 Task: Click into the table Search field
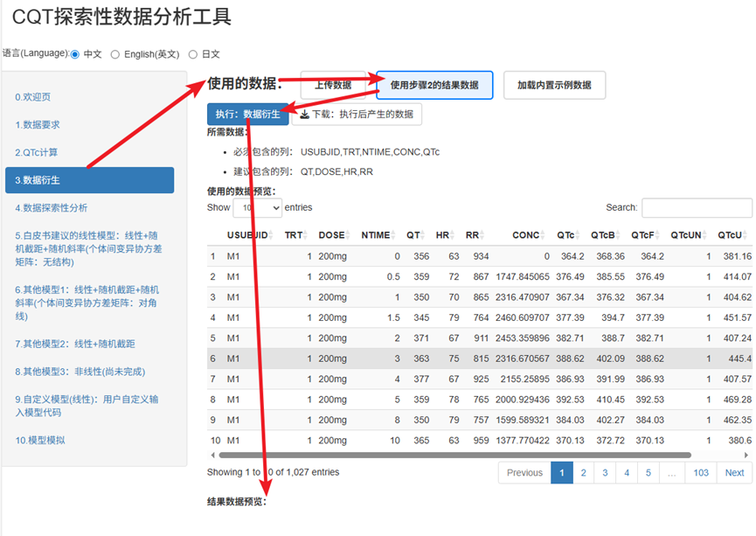coord(696,208)
